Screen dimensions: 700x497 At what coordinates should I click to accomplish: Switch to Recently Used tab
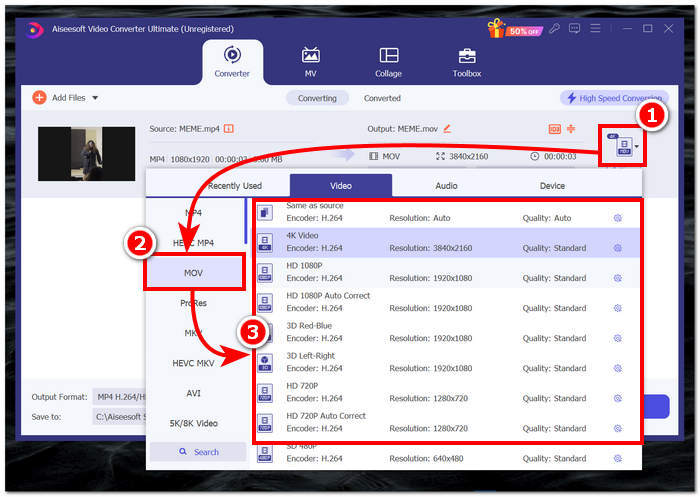pyautogui.click(x=235, y=186)
